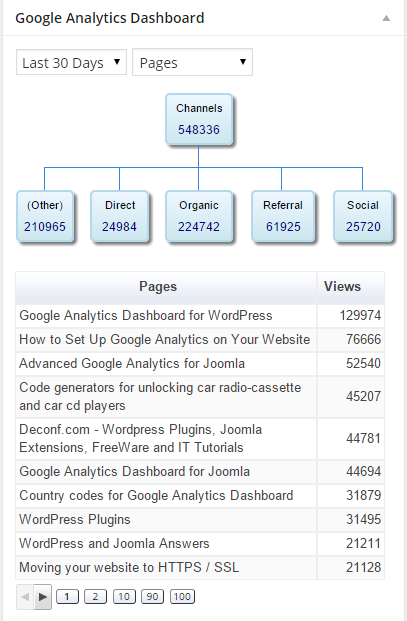Select the (Other) channel box
Image resolution: width=407 pixels, height=621 pixels.
click(45, 216)
